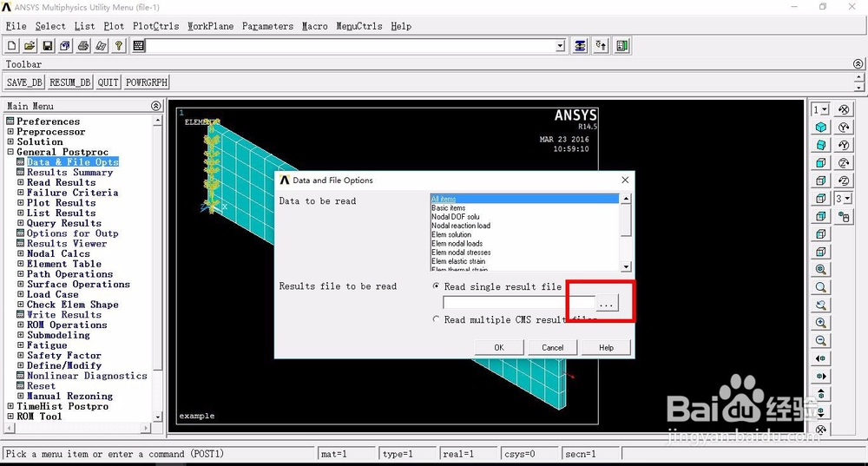Select Read single result file radio
The image size is (868, 466).
click(437, 286)
